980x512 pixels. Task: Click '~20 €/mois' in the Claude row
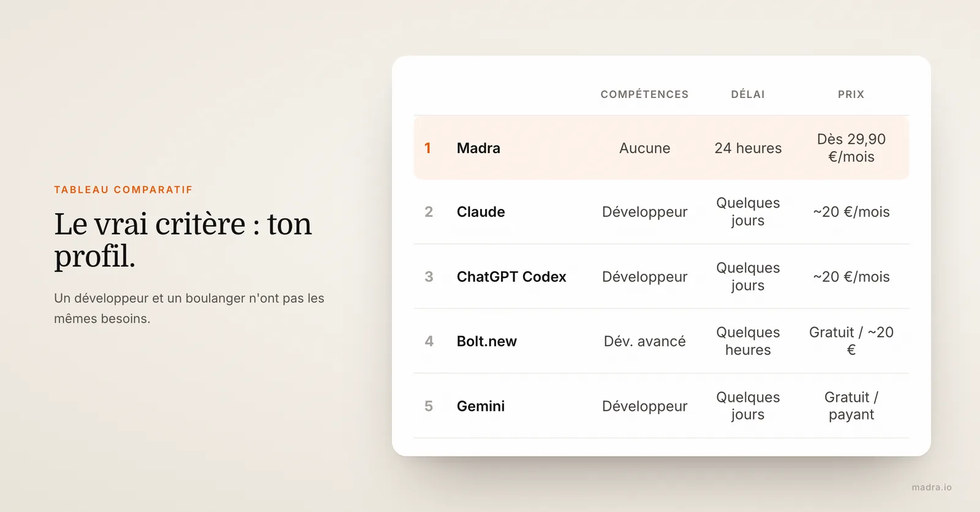[851, 212]
